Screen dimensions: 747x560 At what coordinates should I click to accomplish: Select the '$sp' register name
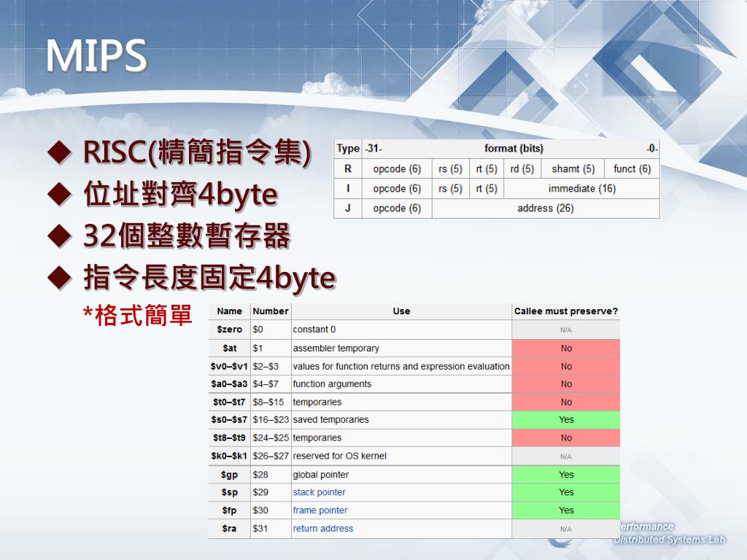point(229,492)
